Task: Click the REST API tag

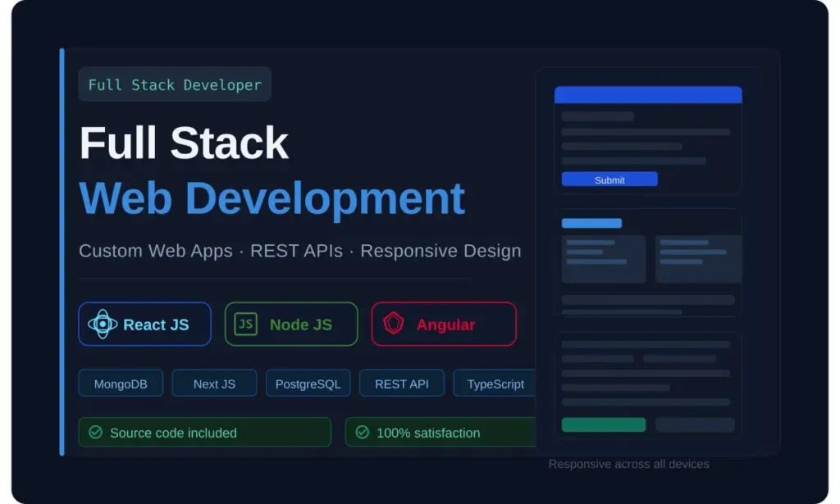Action: pyautogui.click(x=402, y=384)
